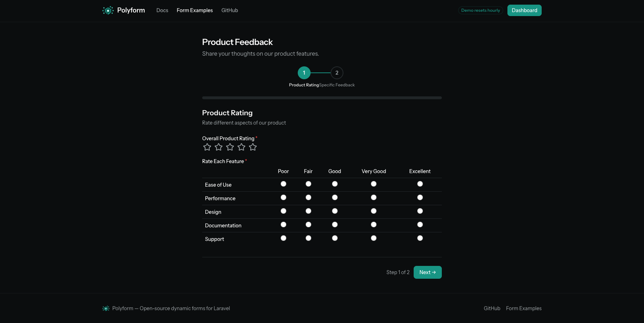Select the fifth star for Overall Product Rating
Viewport: 644px width, 323px height.
[253, 147]
